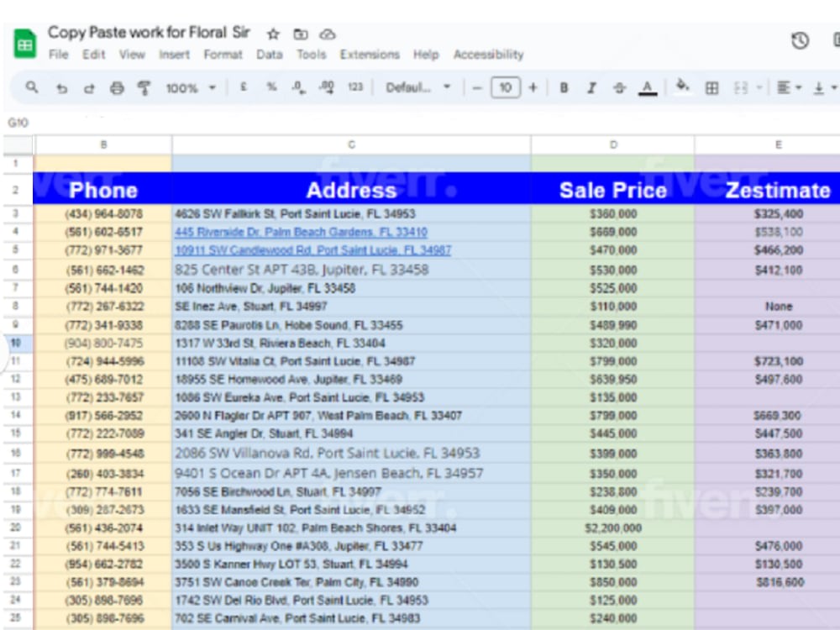Select the $2,200,000 sale price cell
840x630 pixels.
point(613,528)
